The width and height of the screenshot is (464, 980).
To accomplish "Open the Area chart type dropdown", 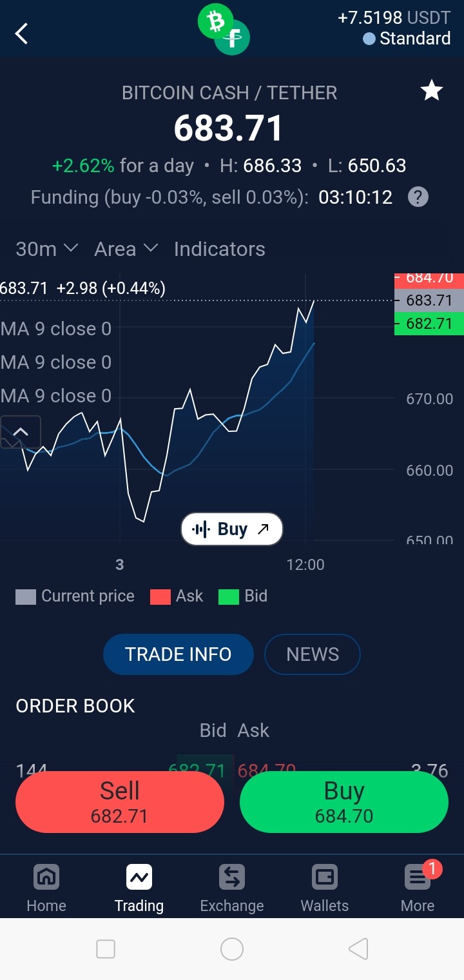I will [x=126, y=249].
